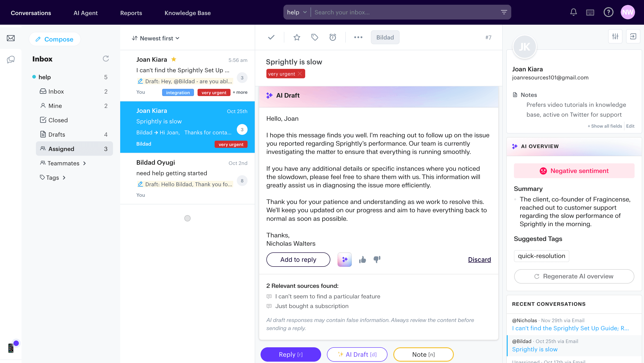This screenshot has height=363, width=644.
Task: Remove the very urgent tag
Action: pyautogui.click(x=300, y=74)
